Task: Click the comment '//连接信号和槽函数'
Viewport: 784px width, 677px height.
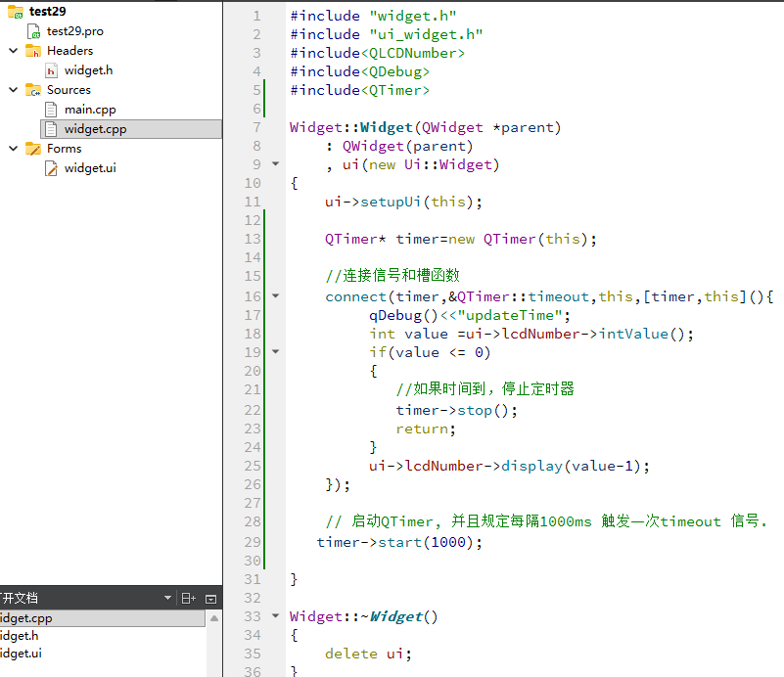Action: (x=392, y=275)
